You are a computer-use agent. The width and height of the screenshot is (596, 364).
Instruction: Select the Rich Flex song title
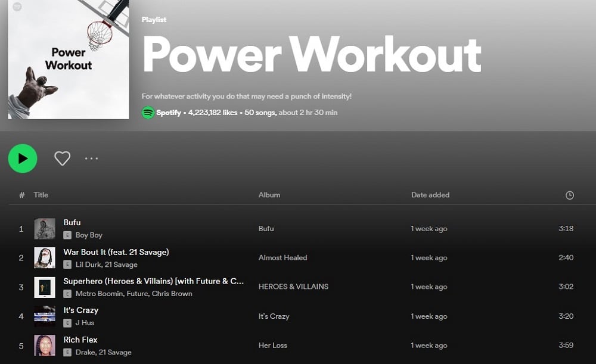click(x=80, y=340)
